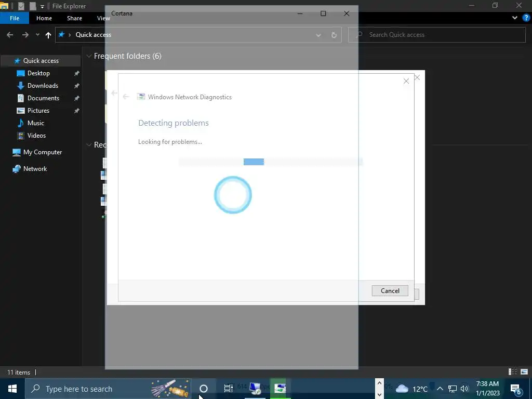Click the New folder quick access toolbar icon
This screenshot has width=532, height=399.
point(33,6)
